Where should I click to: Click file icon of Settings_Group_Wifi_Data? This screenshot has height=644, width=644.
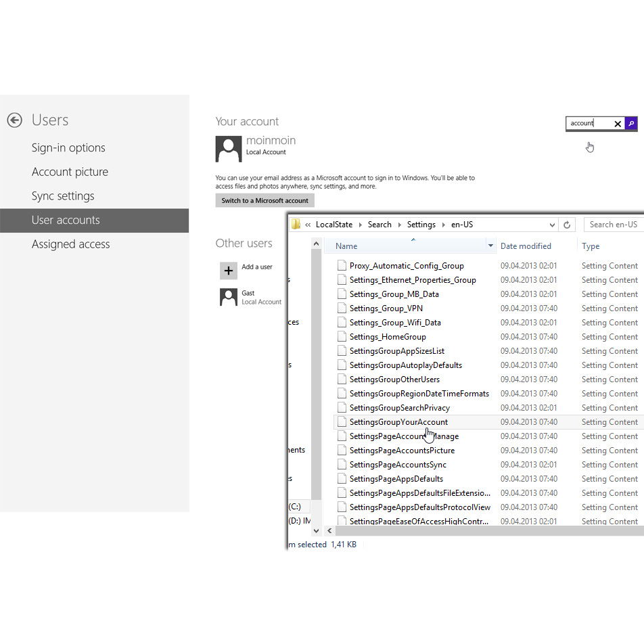(342, 323)
